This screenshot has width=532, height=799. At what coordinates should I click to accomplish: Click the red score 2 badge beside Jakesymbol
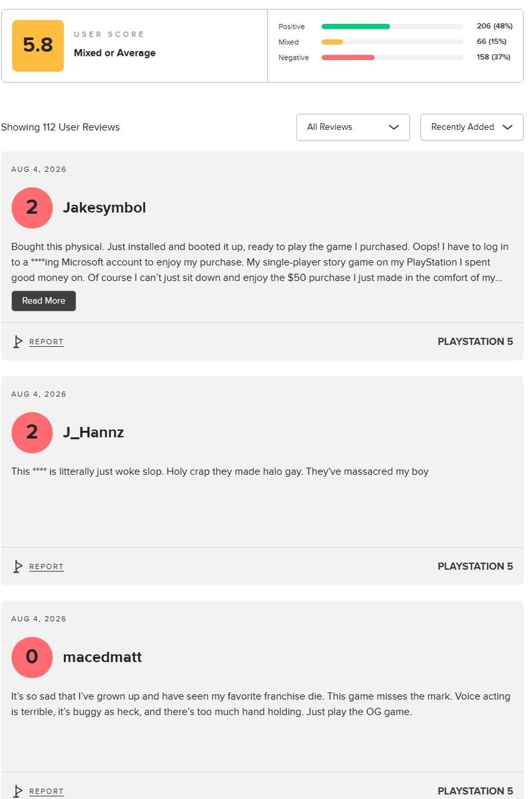[32, 208]
